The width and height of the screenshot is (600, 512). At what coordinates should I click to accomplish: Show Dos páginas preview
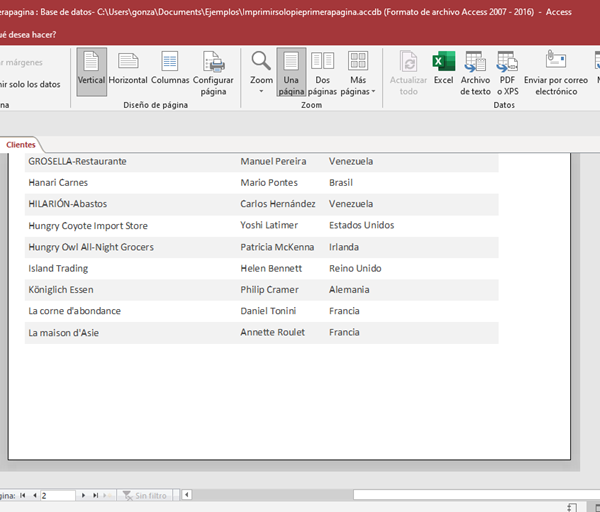point(323,72)
